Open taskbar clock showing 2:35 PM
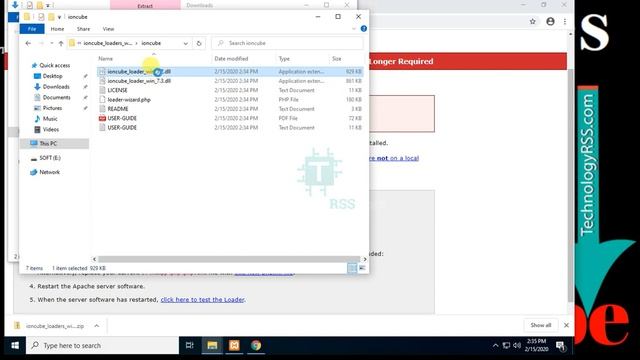The image size is (640, 360). pyautogui.click(x=536, y=345)
